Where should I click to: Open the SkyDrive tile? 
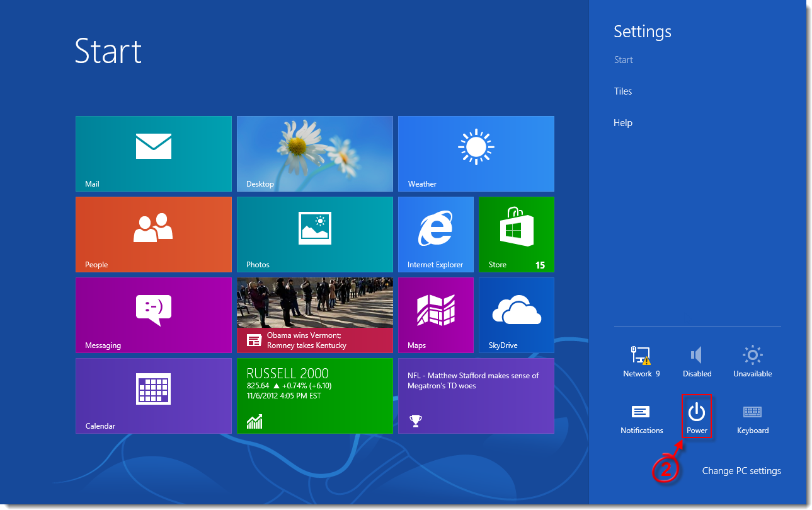click(x=517, y=315)
